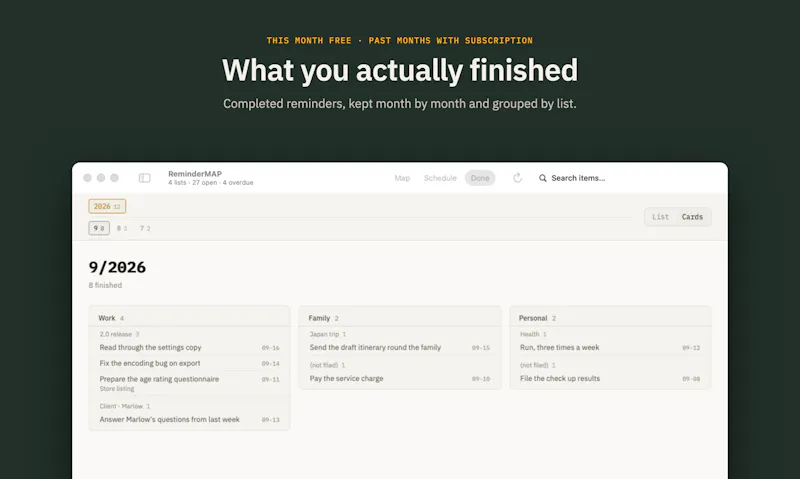The image size is (800, 479).
Task: Click the Family list header
Action: click(x=399, y=318)
